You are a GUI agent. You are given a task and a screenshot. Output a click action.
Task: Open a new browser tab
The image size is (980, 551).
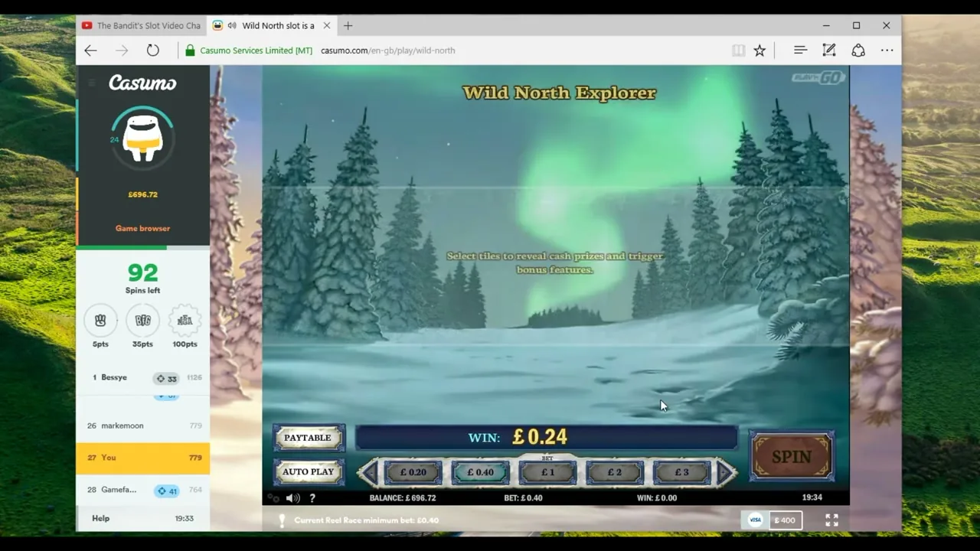(x=348, y=25)
